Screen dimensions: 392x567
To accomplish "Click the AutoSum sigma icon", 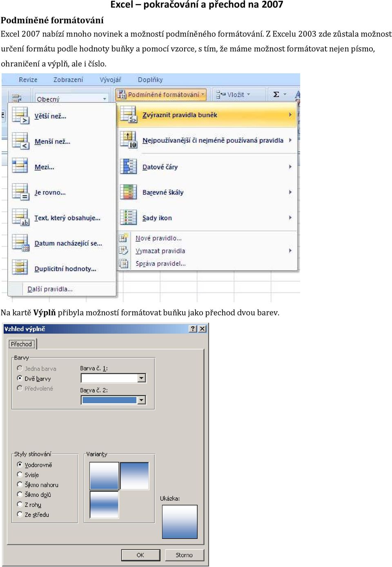I will click(x=276, y=94).
